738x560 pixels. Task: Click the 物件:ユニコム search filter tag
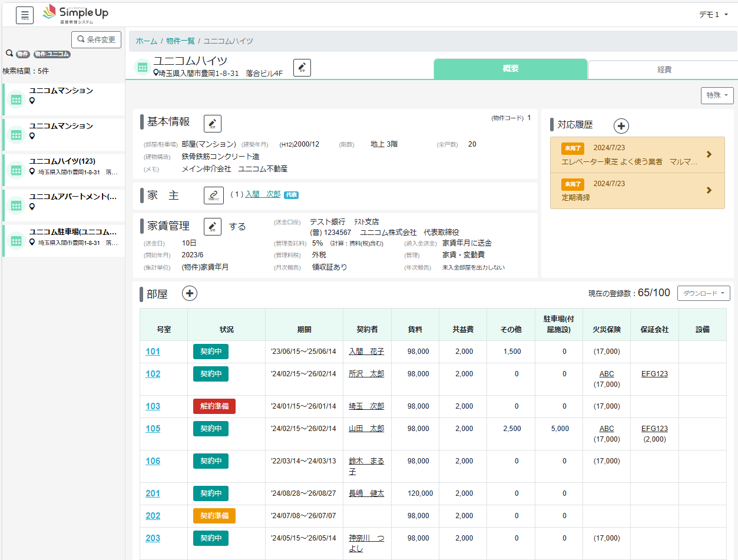coord(52,54)
